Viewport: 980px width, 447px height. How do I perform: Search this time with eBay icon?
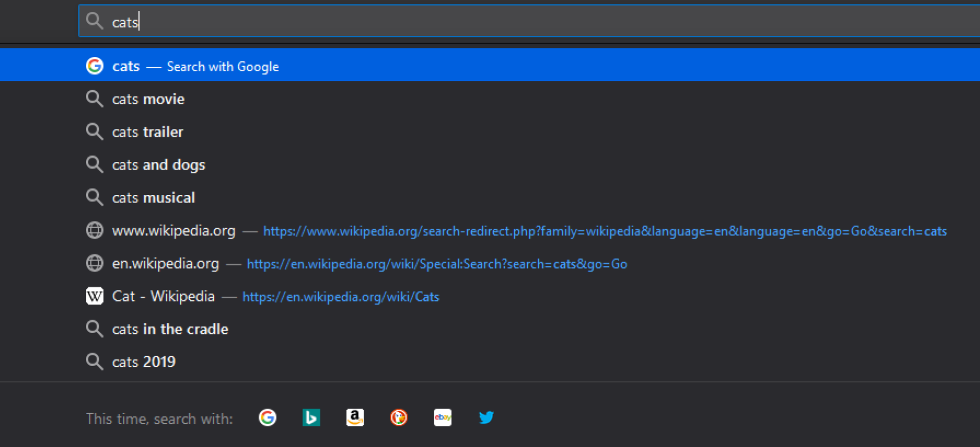tap(443, 418)
